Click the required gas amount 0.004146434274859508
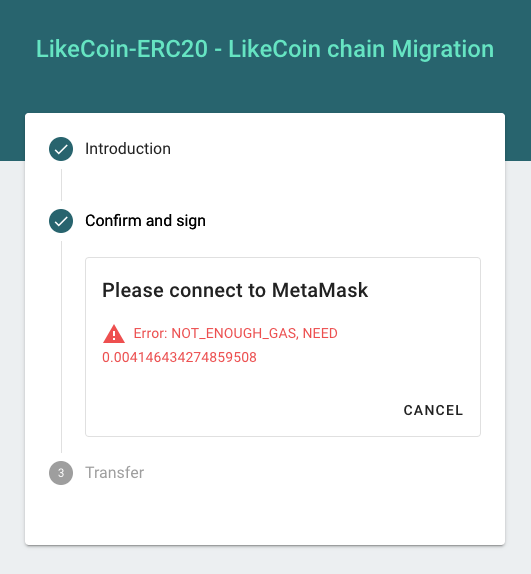Viewport: 531px width, 574px height. (179, 357)
